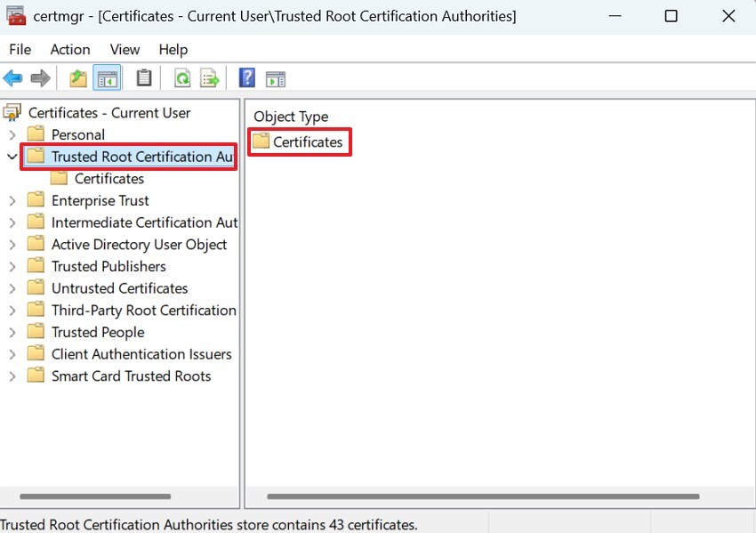
Task: Click the Up one level icon
Action: pos(77,77)
